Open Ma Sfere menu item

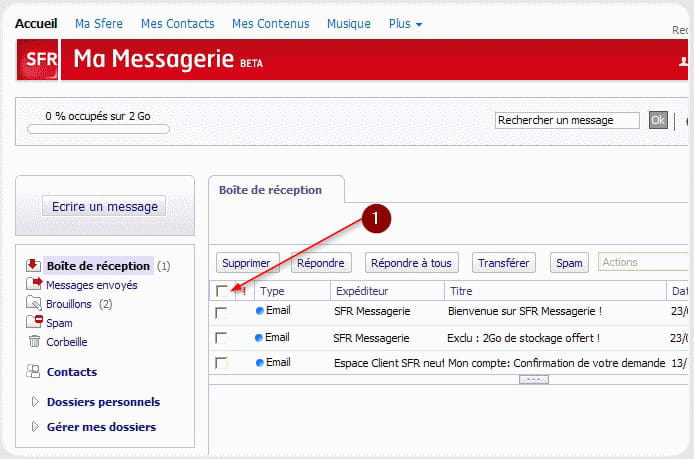[99, 23]
